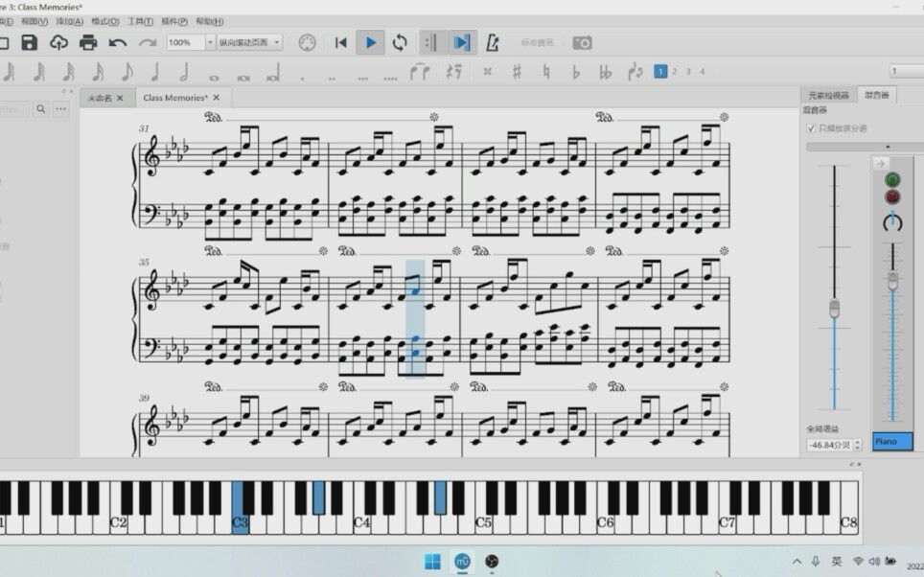Undo the last action
Viewport: 924px width, 577px height.
click(118, 42)
